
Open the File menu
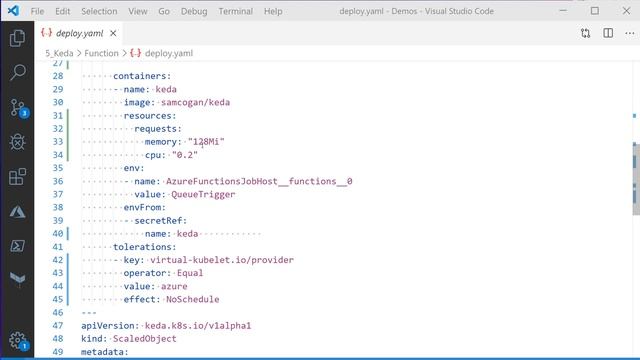(x=37, y=11)
